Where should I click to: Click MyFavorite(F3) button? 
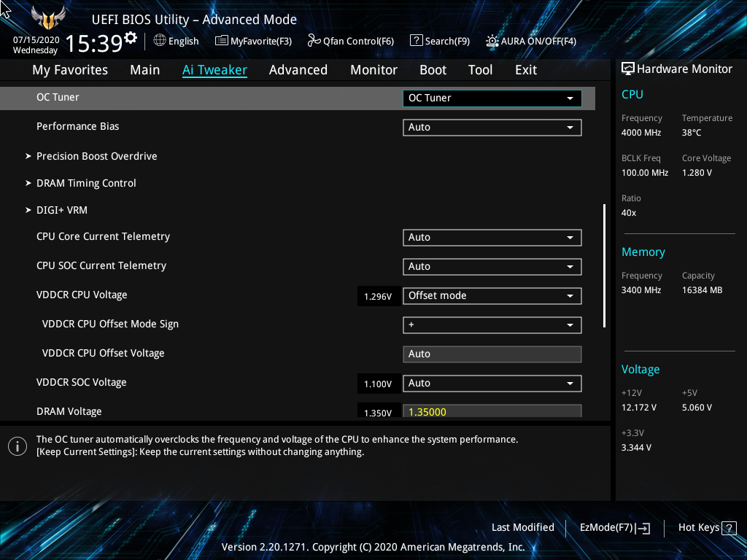tap(253, 41)
